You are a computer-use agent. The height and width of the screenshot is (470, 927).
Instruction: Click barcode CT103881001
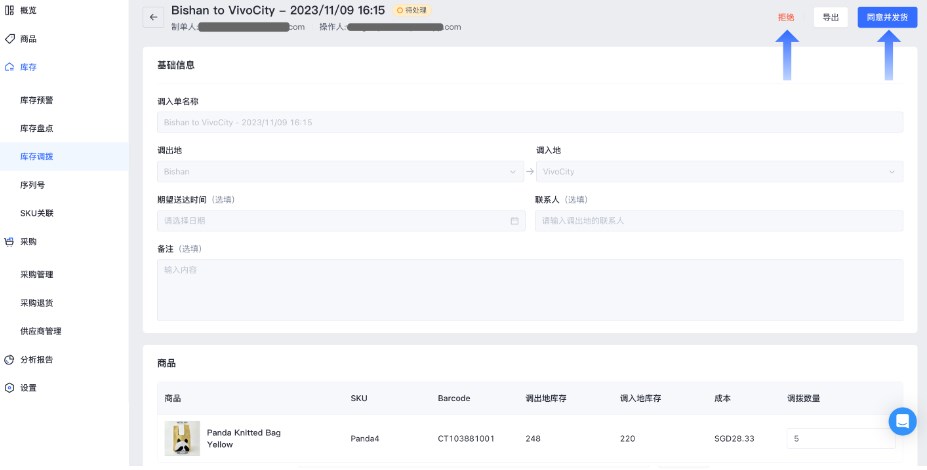[466, 439]
